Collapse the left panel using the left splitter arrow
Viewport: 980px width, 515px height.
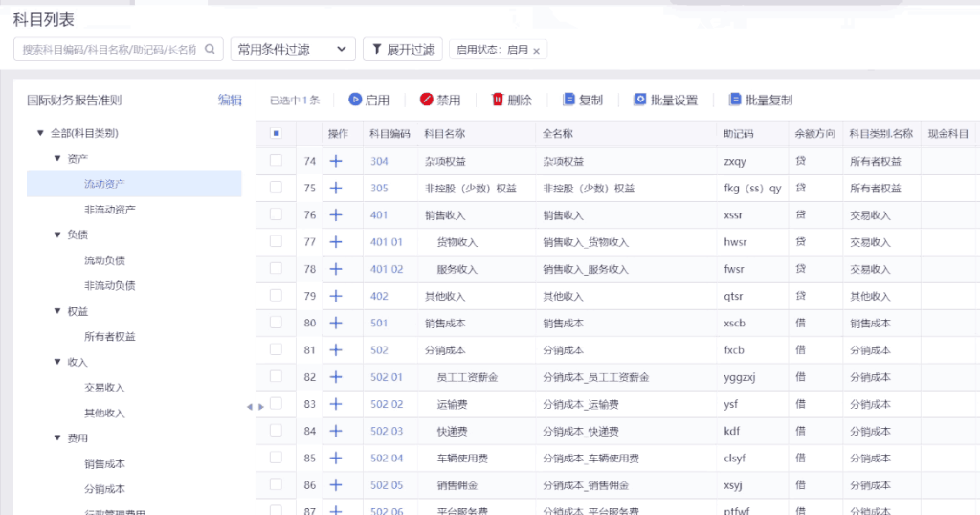pos(250,407)
